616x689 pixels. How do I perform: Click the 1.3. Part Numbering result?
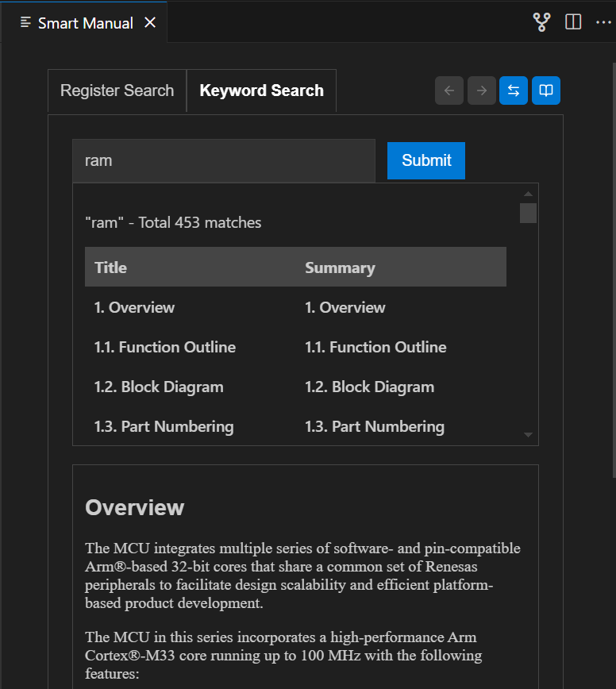coord(164,426)
